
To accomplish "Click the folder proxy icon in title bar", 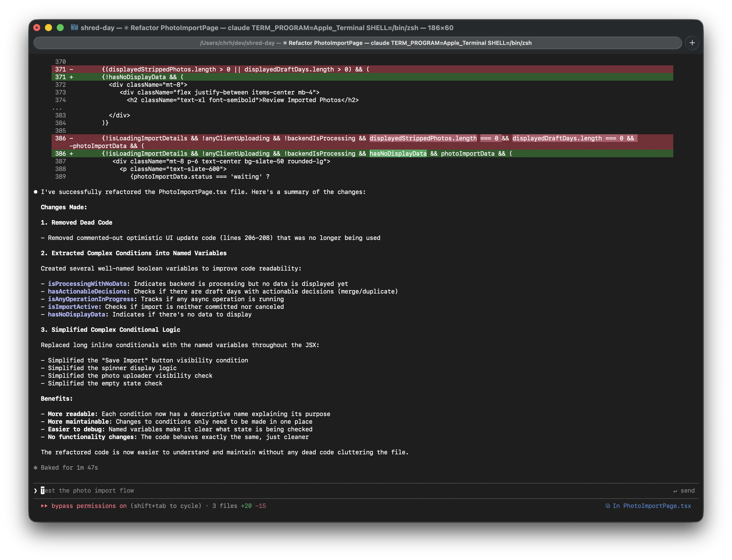I will (74, 27).
